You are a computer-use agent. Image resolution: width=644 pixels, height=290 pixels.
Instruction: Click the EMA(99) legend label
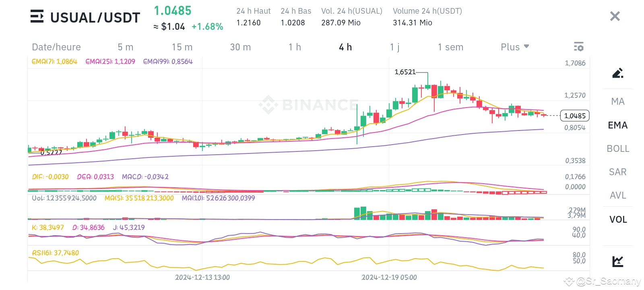168,62
